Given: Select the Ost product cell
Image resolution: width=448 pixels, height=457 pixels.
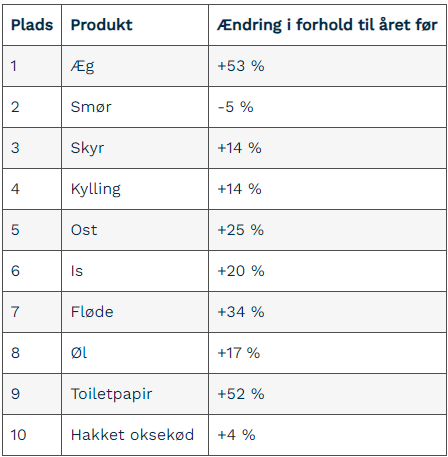Looking at the screenshot, I should pos(135,230).
